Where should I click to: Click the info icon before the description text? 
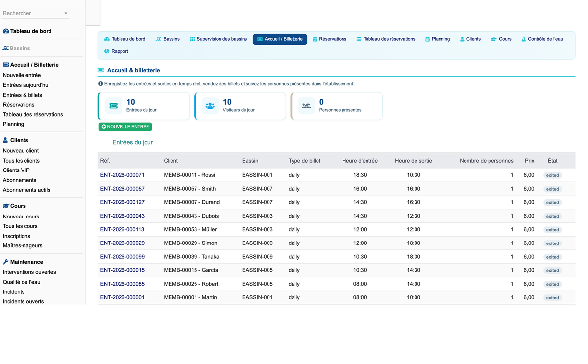pyautogui.click(x=100, y=84)
